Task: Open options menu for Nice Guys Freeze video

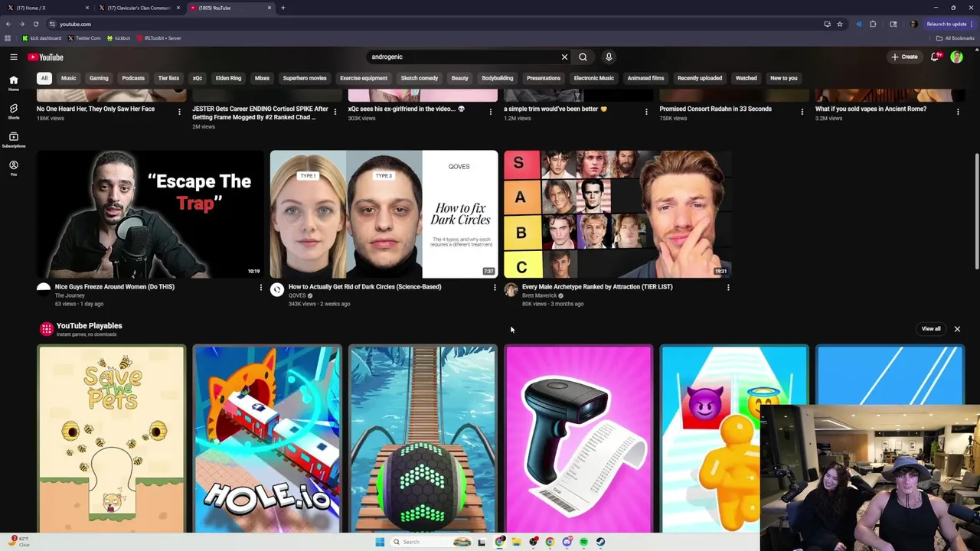Action: point(260,288)
